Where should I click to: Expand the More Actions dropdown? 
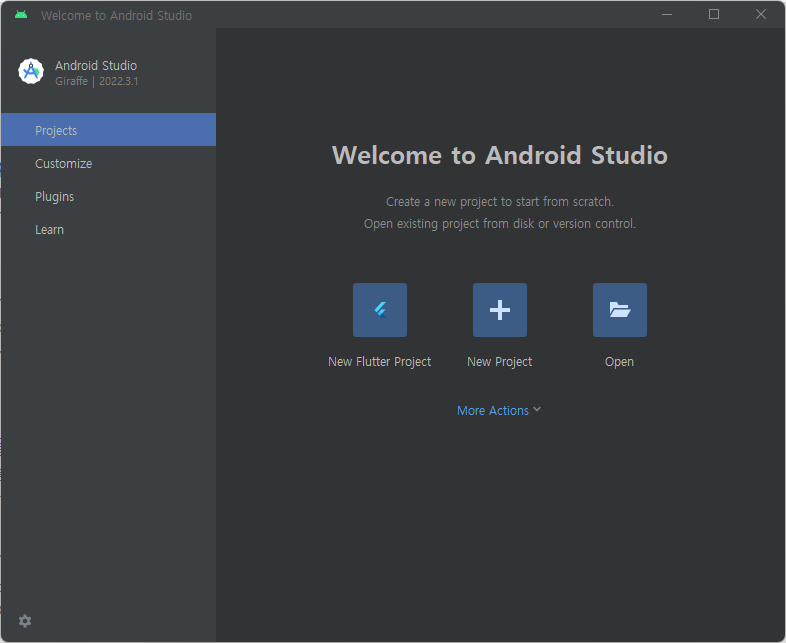coord(499,410)
